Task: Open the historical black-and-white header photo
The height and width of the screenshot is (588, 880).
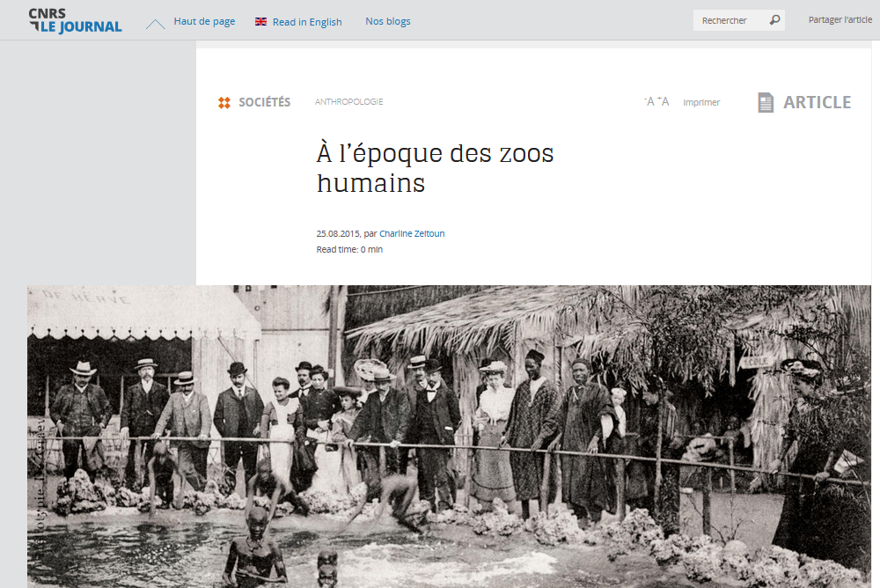Action: [x=449, y=437]
